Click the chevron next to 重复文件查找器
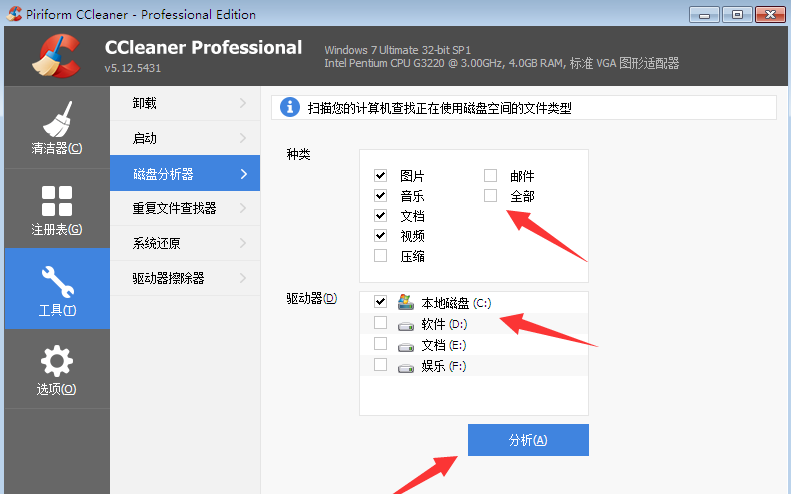 (x=243, y=208)
